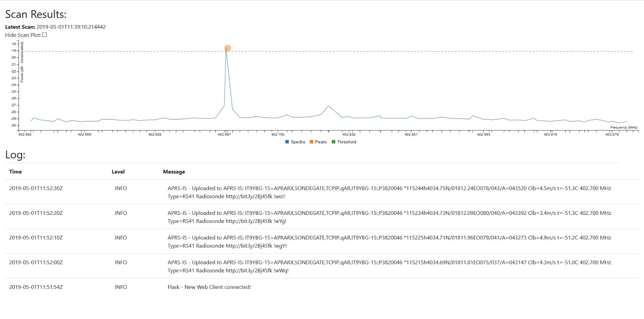
Task: Click the Log heading
Action: click(15, 155)
